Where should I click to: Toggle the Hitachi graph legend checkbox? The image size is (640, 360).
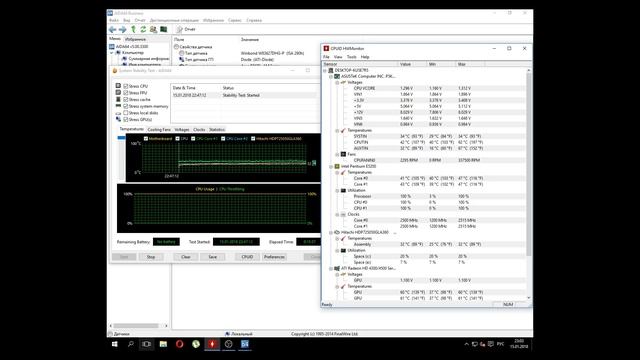point(253,139)
